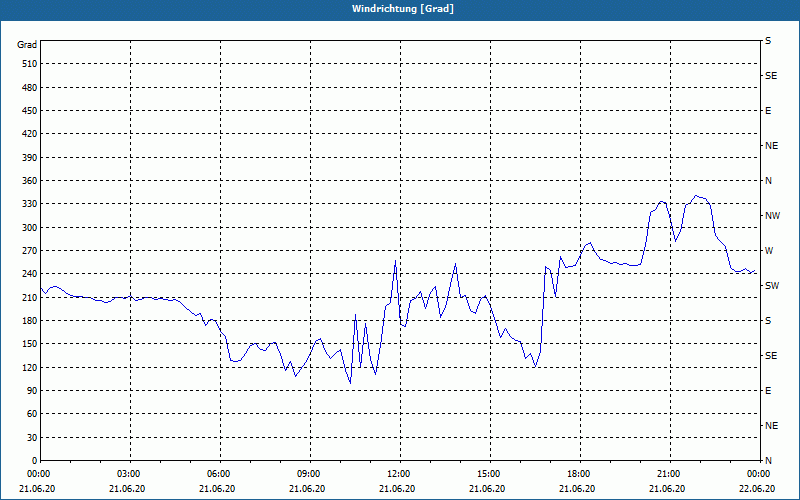Click the 'W' compass label on the right axis
The width and height of the screenshot is (800, 500).
(768, 251)
